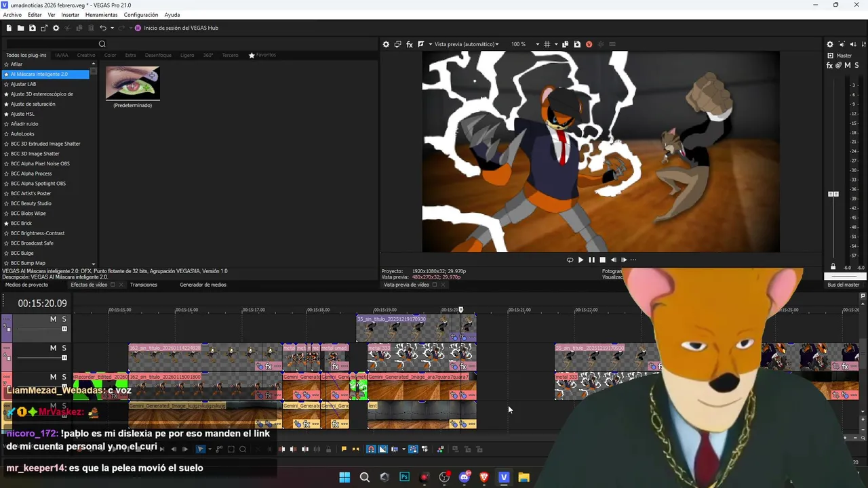This screenshot has height=488, width=868.
Task: Open the Ayuda menu
Action: pos(172,15)
